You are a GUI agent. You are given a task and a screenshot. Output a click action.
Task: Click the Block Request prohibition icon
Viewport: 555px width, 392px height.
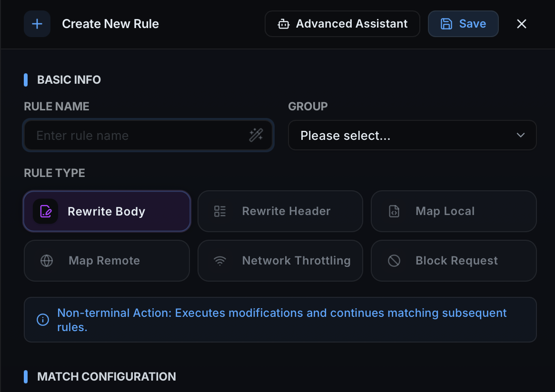point(393,260)
